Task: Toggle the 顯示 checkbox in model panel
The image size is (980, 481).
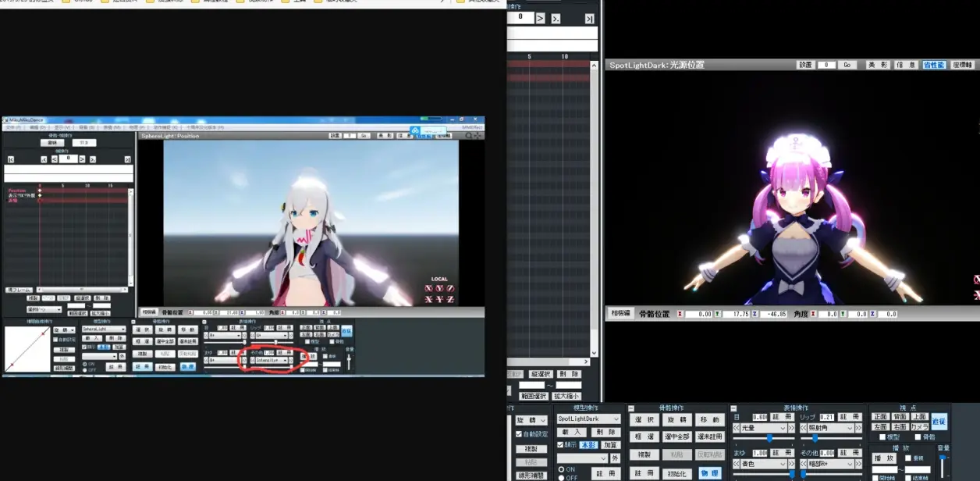Action: [x=560, y=445]
